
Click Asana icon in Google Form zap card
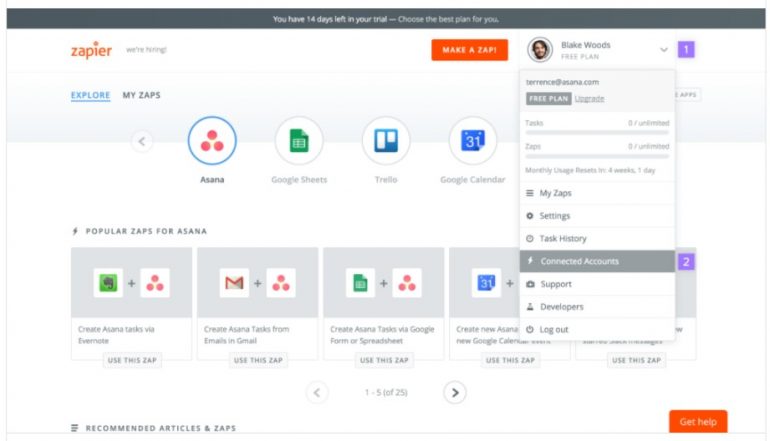[407, 283]
